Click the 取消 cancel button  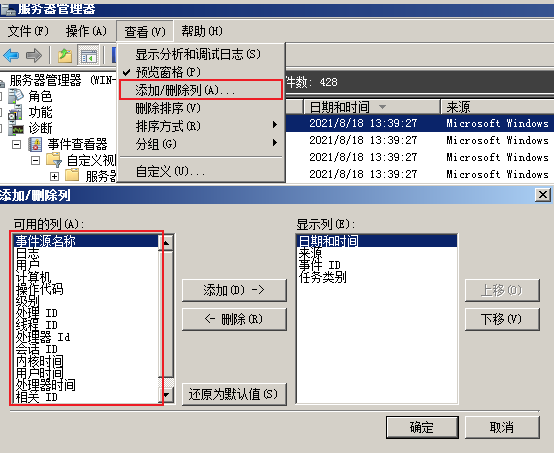click(x=502, y=427)
